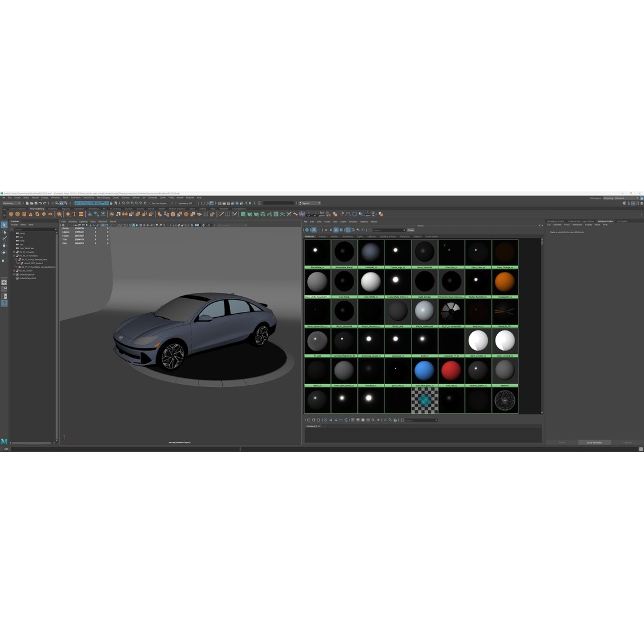Click the polygon Type text shelf icon

tap(75, 214)
